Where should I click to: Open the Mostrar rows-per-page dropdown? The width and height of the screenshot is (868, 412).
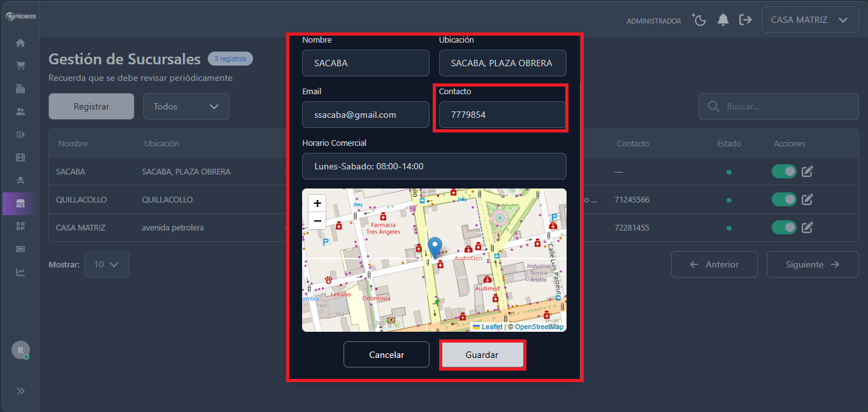click(106, 264)
